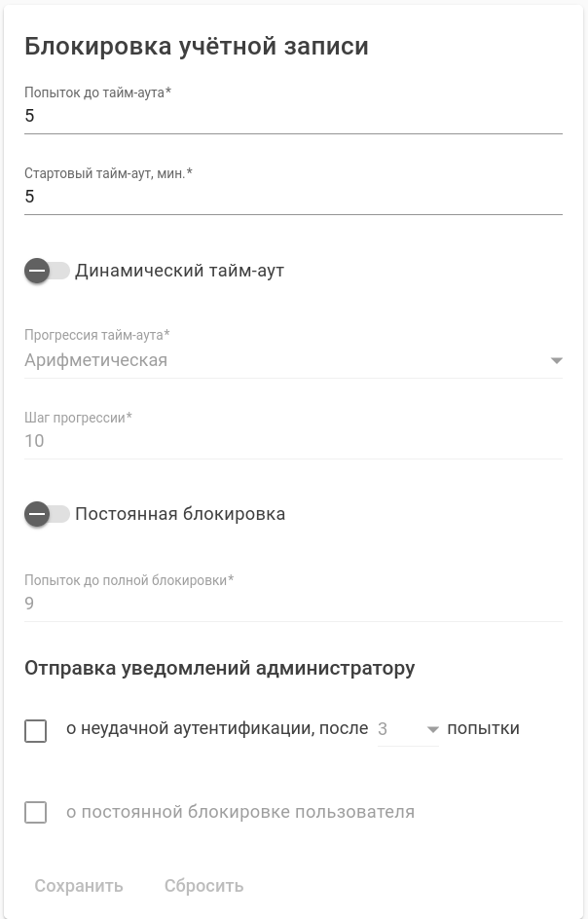Check о постоянной блокировке пользователя checkbox
The image size is (588, 919).
click(36, 812)
